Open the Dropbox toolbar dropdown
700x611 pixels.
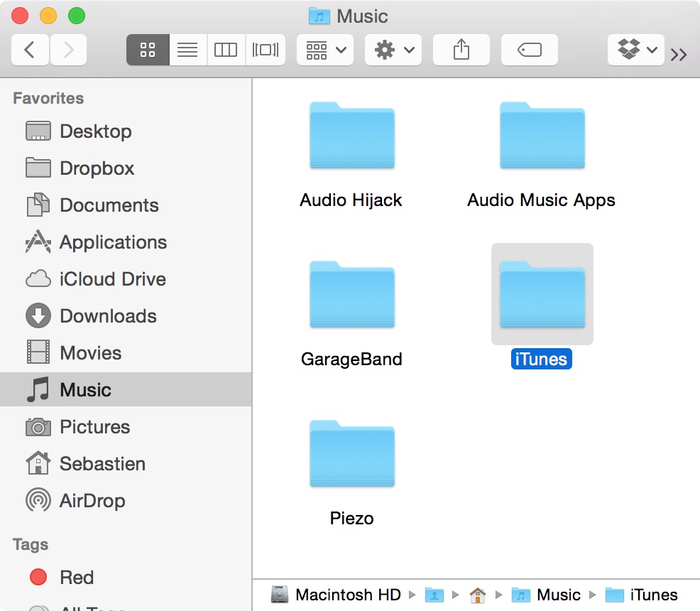point(635,50)
